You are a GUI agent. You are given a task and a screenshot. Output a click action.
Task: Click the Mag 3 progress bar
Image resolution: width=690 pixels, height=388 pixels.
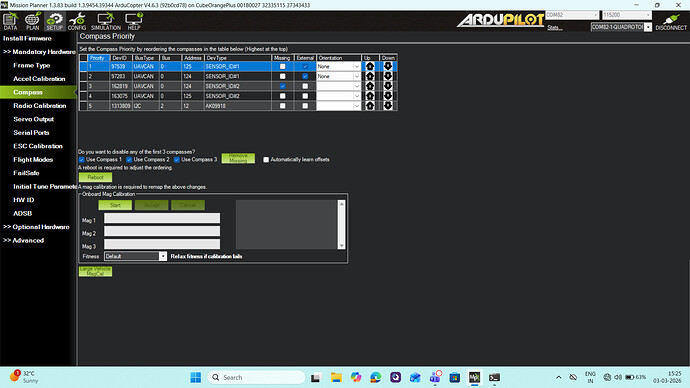pyautogui.click(x=162, y=244)
